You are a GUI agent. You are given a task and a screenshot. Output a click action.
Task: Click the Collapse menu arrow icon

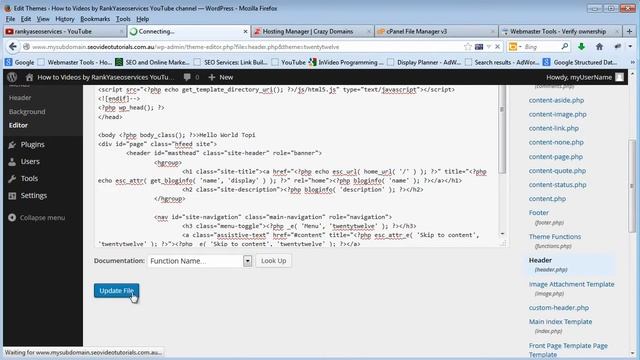tap(12, 218)
